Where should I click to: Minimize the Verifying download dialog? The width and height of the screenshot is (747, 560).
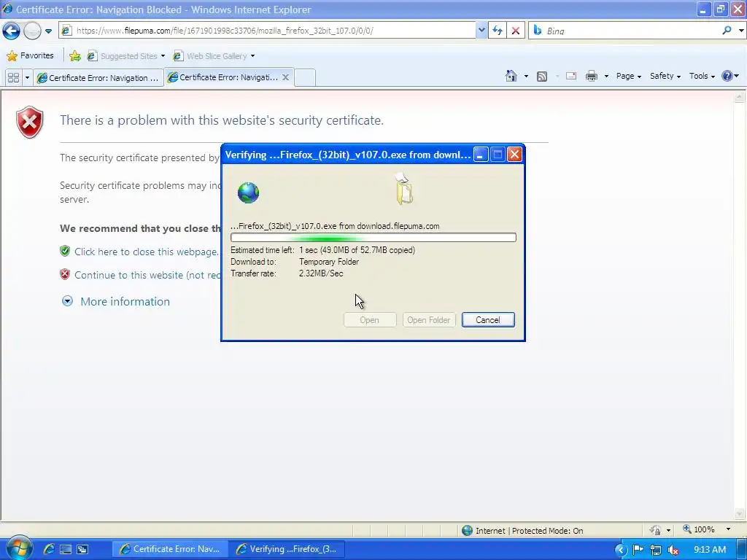(x=481, y=155)
